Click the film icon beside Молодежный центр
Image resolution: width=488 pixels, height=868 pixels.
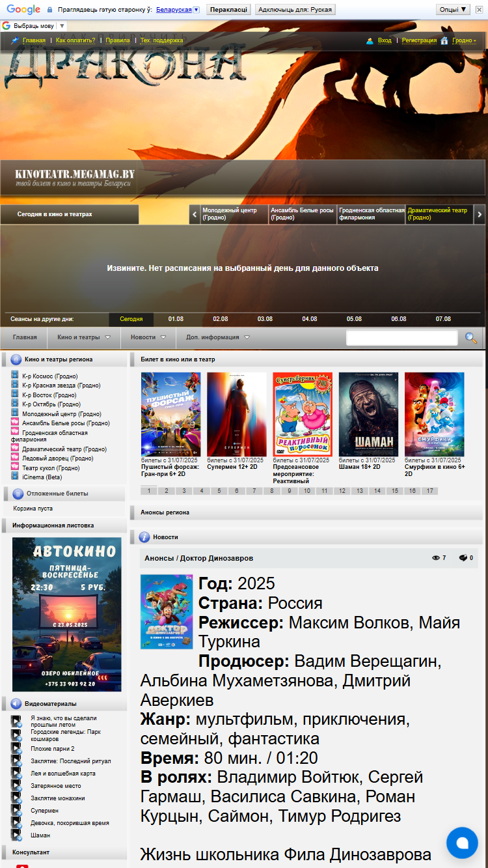pos(15,413)
